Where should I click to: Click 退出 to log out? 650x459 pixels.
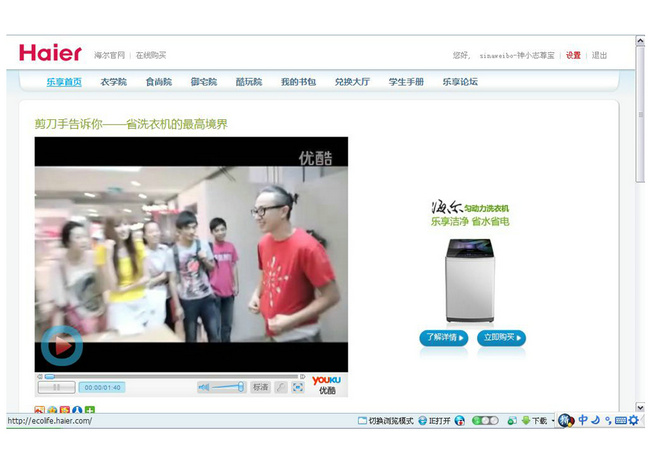point(599,55)
